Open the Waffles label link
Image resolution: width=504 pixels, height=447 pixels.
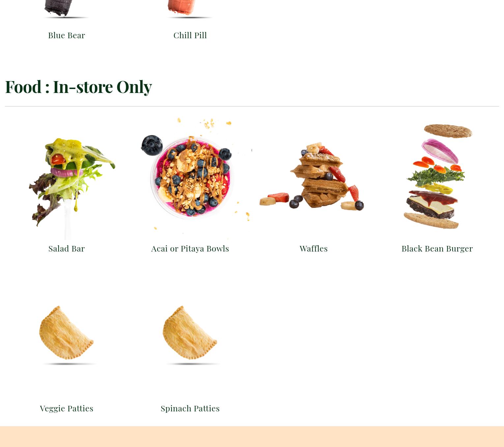click(314, 249)
